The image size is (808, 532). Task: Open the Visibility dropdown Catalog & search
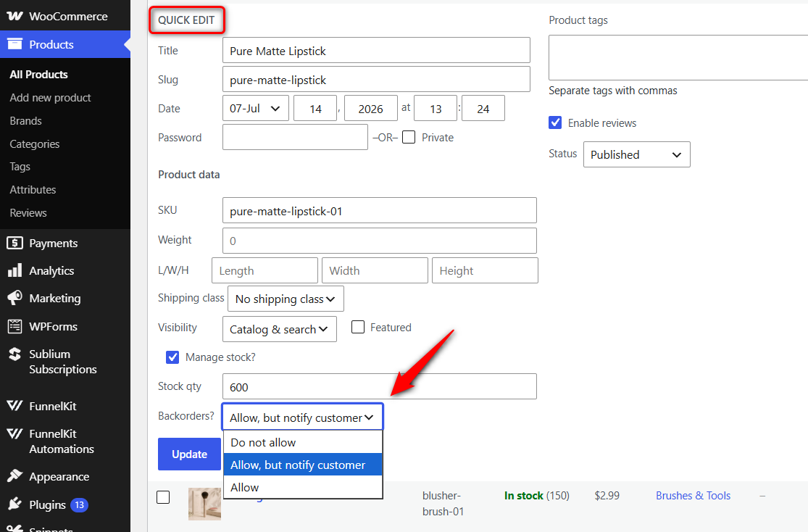pos(279,329)
